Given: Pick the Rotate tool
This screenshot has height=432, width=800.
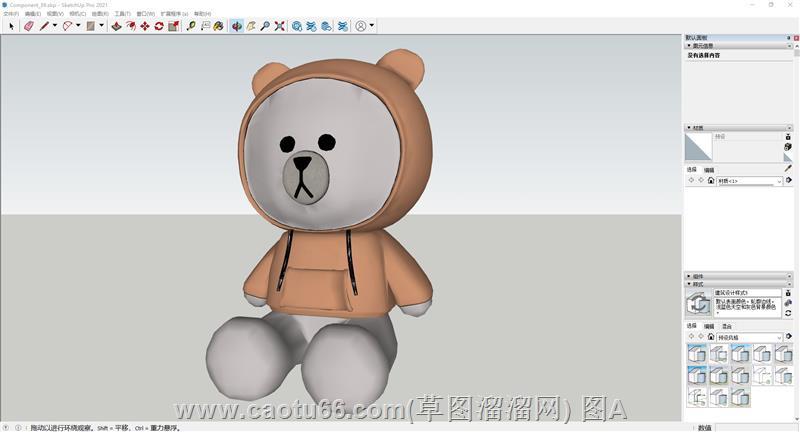Looking at the screenshot, I should click(159, 26).
